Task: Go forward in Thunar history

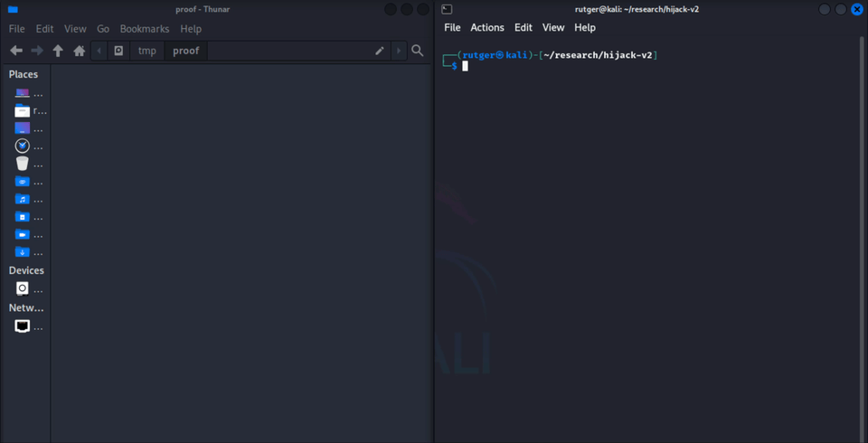Action: coord(37,51)
